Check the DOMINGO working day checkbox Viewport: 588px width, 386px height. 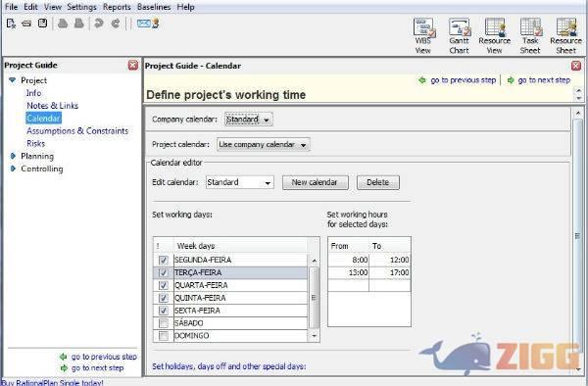[x=163, y=336]
